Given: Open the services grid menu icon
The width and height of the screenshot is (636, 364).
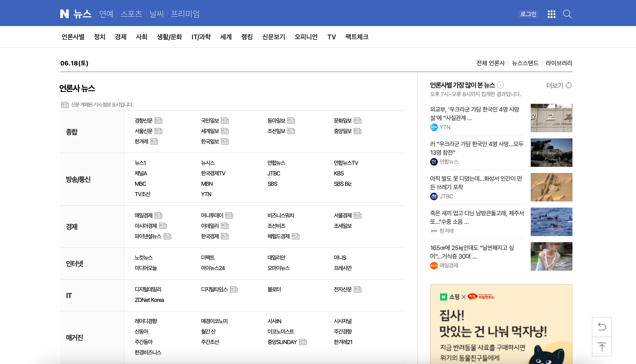Looking at the screenshot, I should (x=552, y=14).
